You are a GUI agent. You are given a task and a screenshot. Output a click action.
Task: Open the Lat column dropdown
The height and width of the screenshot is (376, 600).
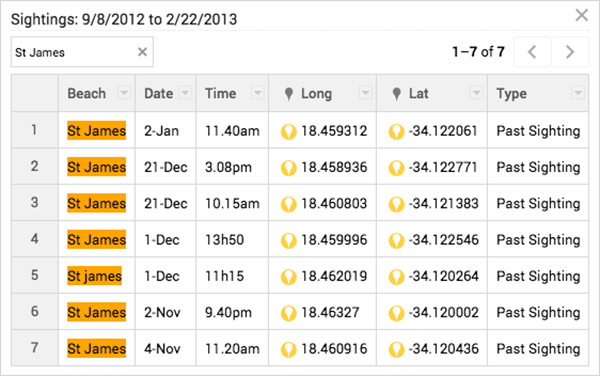(476, 93)
